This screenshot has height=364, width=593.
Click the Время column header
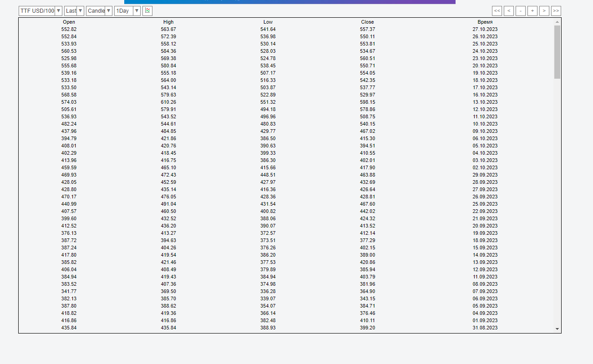click(x=485, y=22)
